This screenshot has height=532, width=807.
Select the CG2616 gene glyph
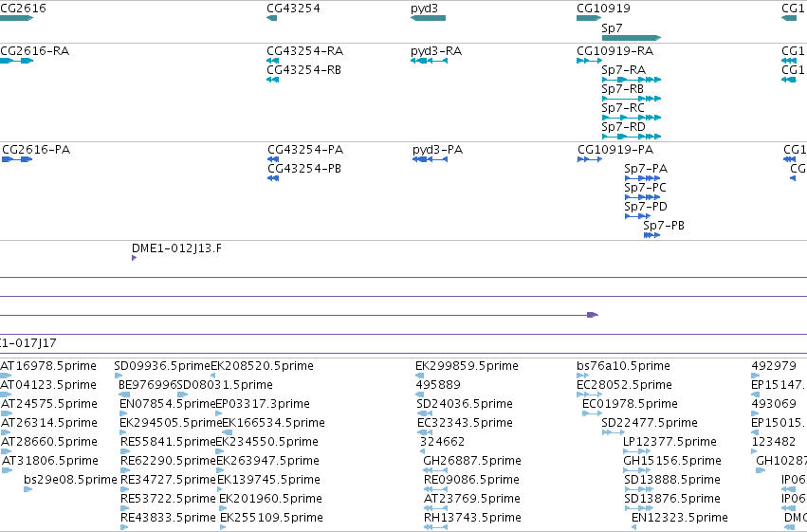pos(16,18)
